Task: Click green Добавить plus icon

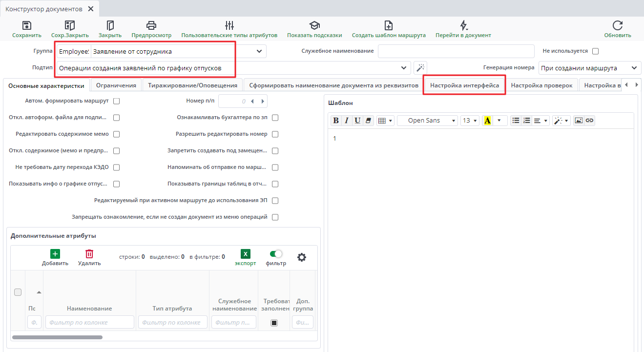Action: point(55,254)
